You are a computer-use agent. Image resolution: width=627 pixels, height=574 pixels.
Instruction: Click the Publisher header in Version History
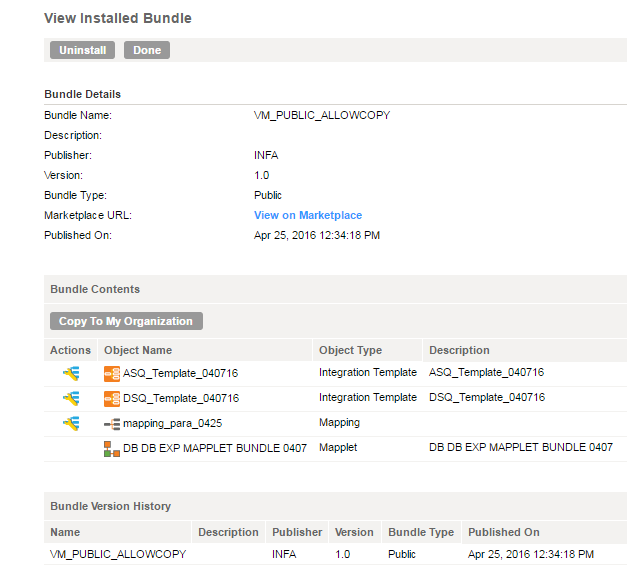pyautogui.click(x=297, y=532)
